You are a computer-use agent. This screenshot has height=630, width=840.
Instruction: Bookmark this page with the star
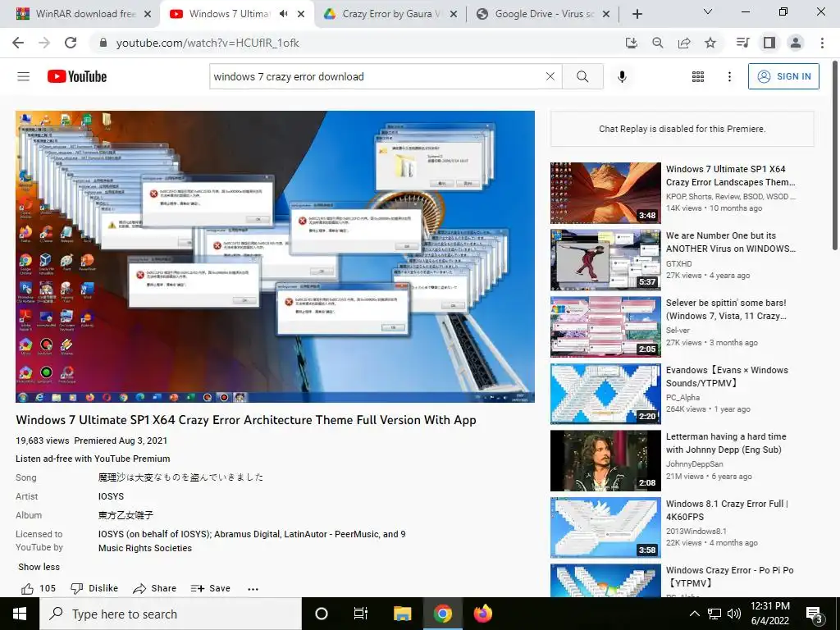click(710, 43)
